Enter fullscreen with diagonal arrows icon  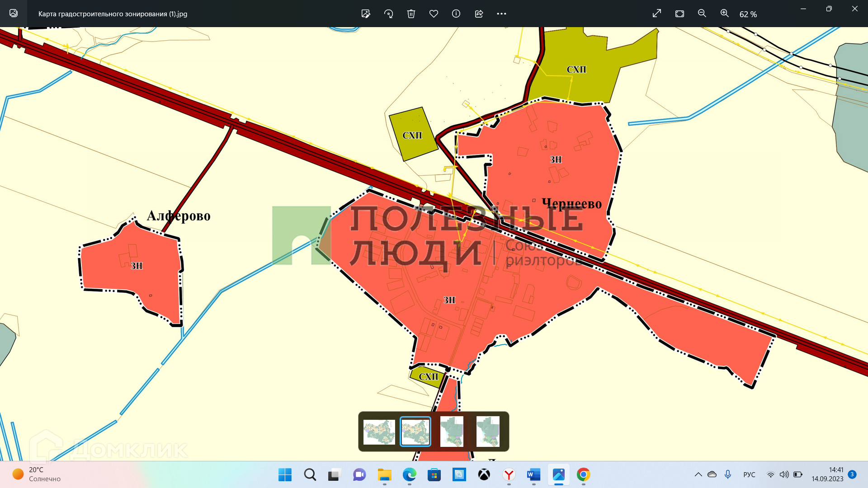(657, 14)
